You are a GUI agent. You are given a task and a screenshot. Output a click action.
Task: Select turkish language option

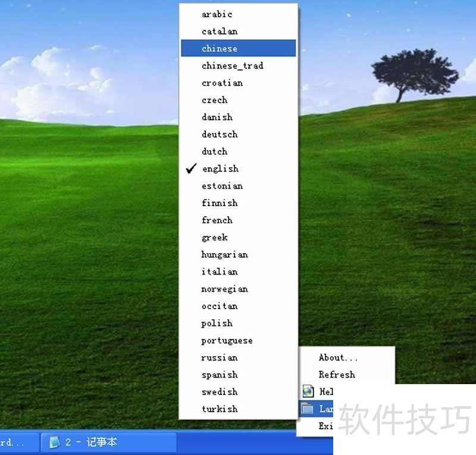pos(239,409)
